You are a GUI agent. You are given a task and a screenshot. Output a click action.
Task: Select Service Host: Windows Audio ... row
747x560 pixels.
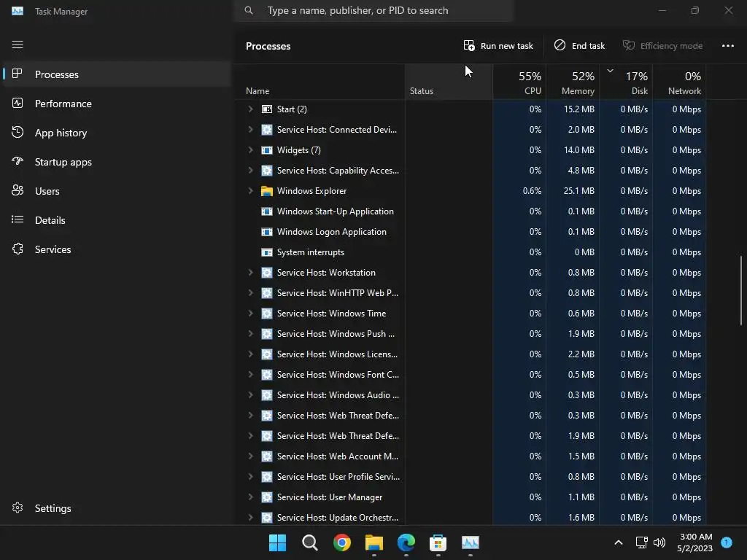471,395
